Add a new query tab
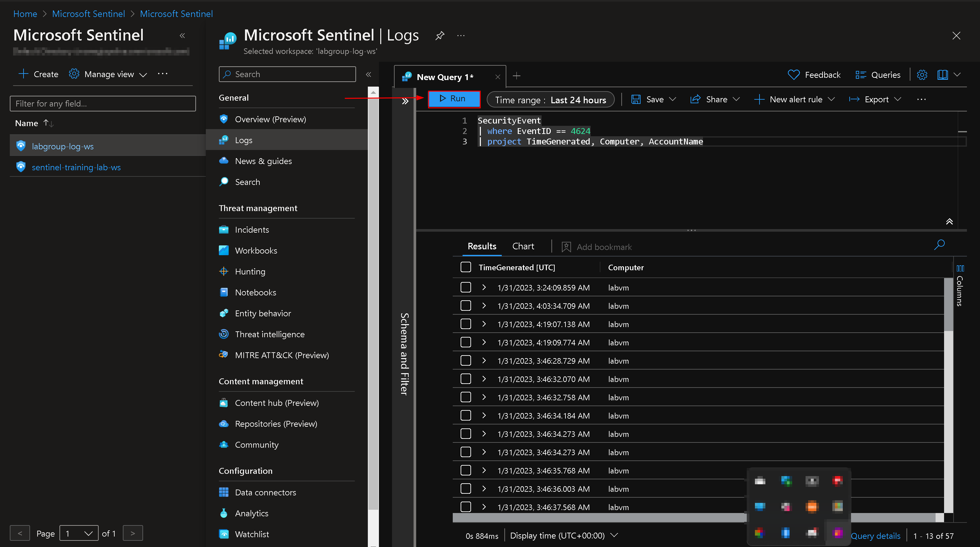Screen dimensions: 980x547 point(516,76)
